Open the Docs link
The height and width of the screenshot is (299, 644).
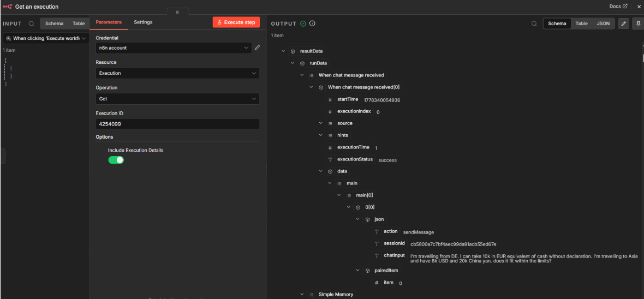click(x=618, y=6)
